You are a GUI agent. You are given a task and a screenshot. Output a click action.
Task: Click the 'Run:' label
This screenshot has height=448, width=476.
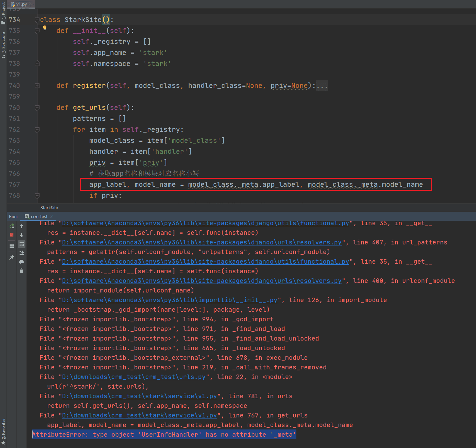(13, 217)
